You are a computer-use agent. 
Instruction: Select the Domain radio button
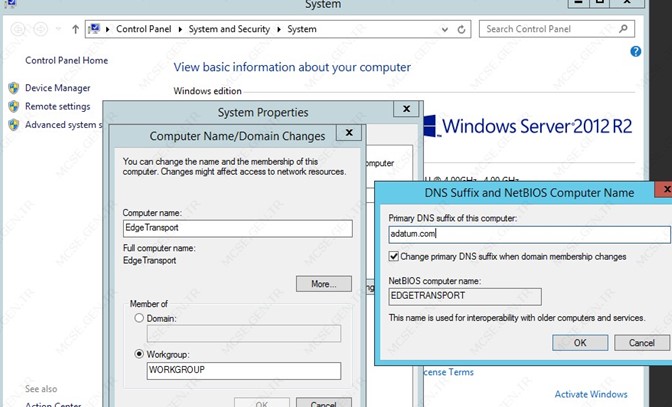[x=139, y=318]
